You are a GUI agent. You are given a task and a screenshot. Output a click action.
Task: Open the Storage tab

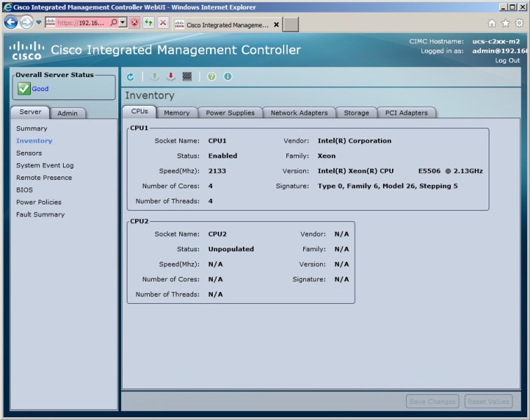(356, 113)
